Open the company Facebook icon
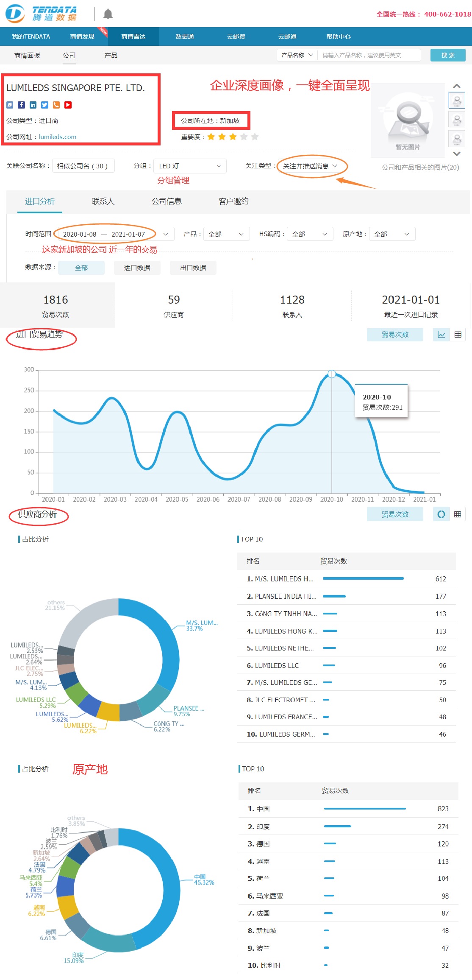Viewport: 472px width, 980px height. 21,105
